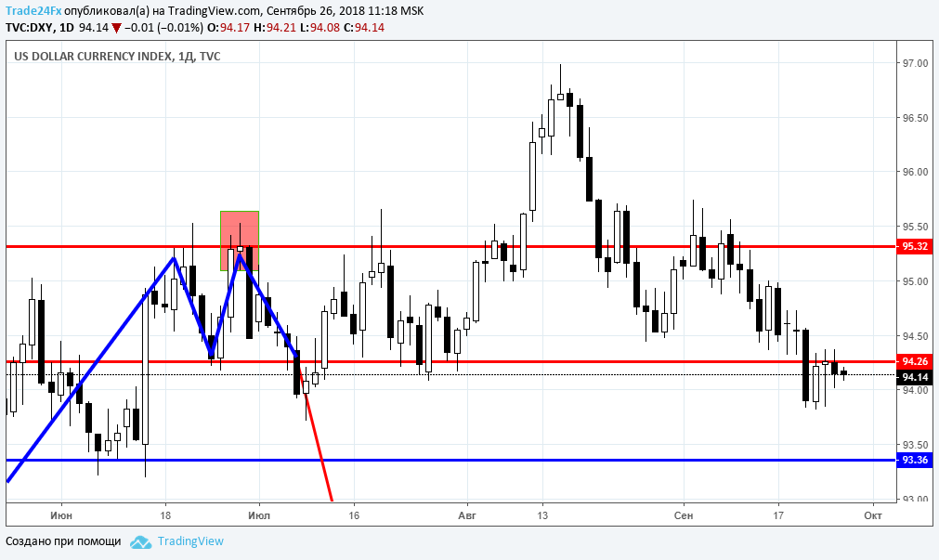Click the 97.00 price axis label
This screenshot has width=939, height=560.
[916, 63]
